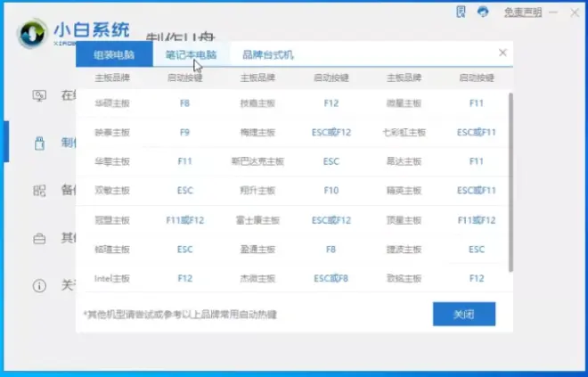Click the 小白系统 logo icon
Screen dimensions: 588x377
(33, 34)
